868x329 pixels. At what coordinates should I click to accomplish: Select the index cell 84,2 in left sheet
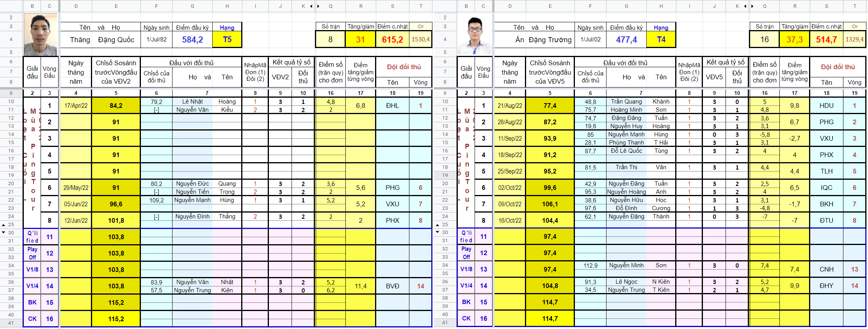116,106
